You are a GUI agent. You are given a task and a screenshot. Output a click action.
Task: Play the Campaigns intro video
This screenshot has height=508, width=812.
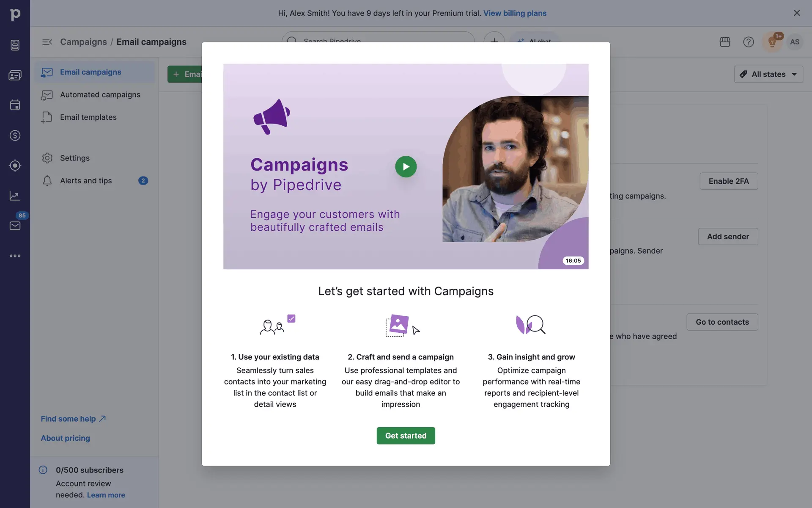(x=406, y=167)
